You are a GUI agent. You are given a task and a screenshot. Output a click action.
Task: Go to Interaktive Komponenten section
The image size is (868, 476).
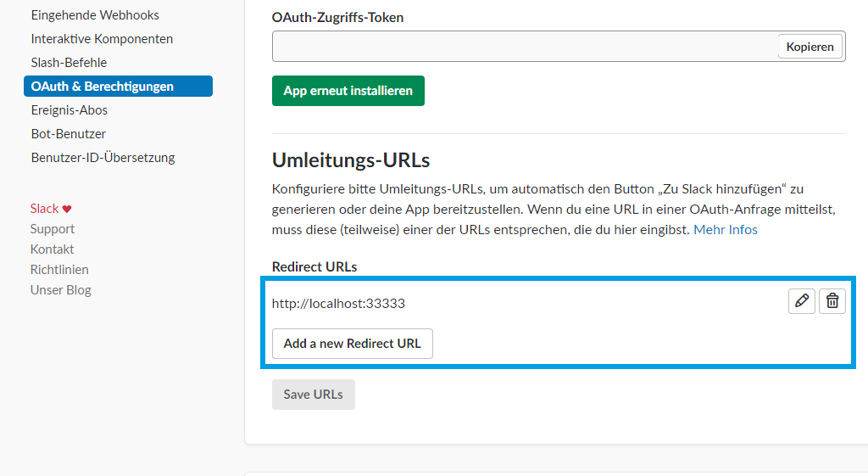(x=102, y=39)
